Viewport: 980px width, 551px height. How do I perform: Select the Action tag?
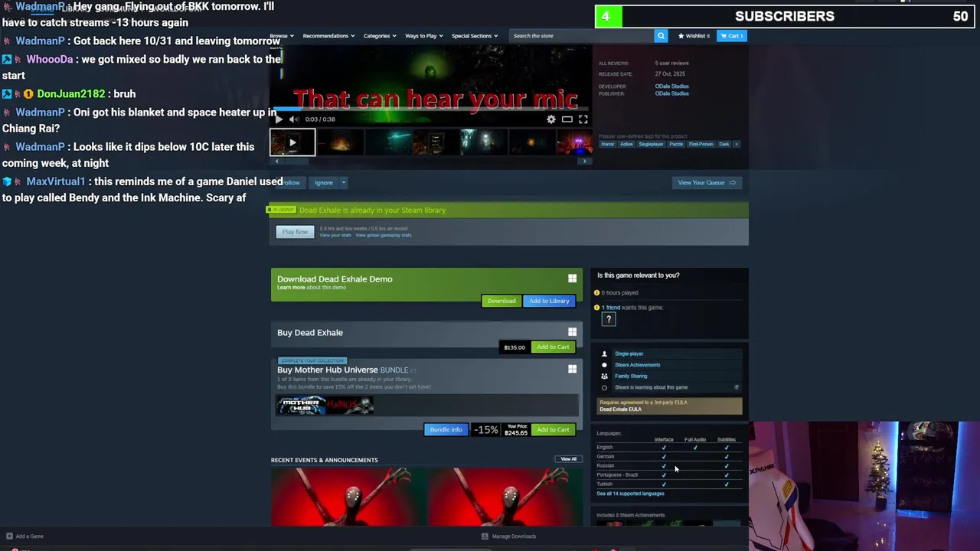(x=627, y=144)
